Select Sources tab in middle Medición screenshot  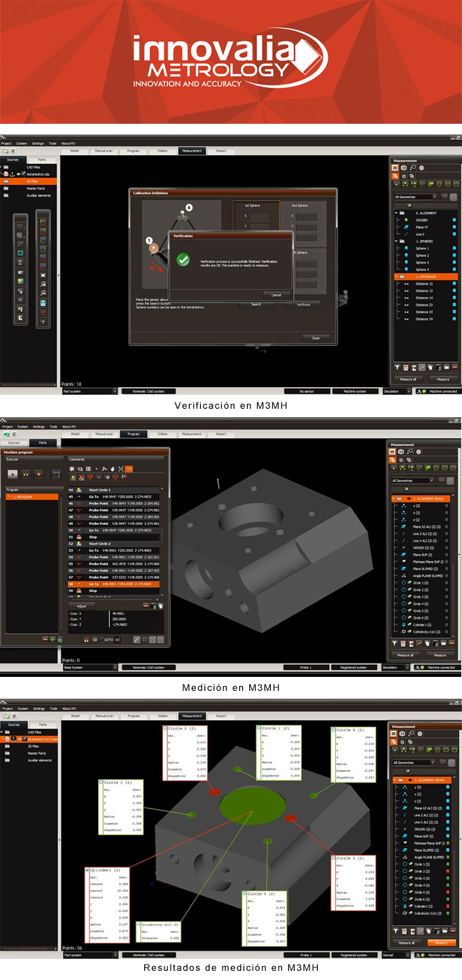(13, 443)
